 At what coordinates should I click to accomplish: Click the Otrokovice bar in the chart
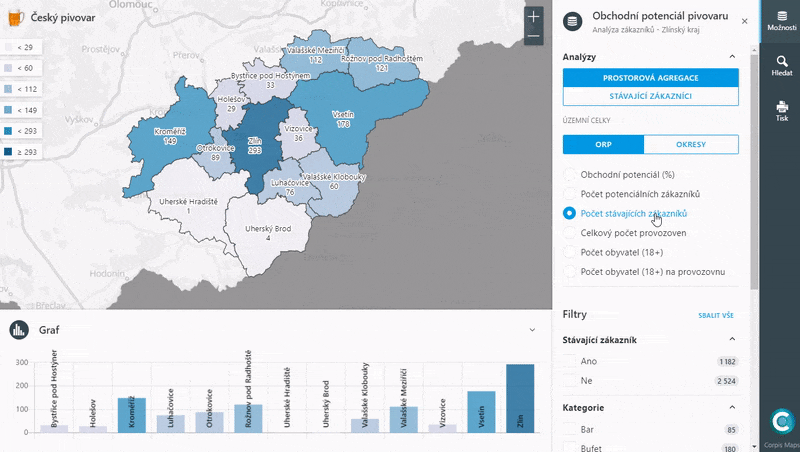[x=209, y=422]
